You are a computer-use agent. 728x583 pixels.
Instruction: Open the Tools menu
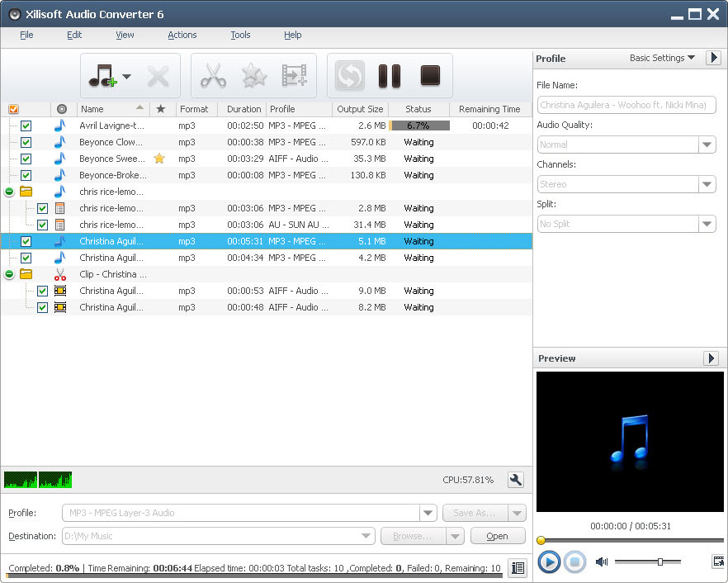tap(239, 35)
